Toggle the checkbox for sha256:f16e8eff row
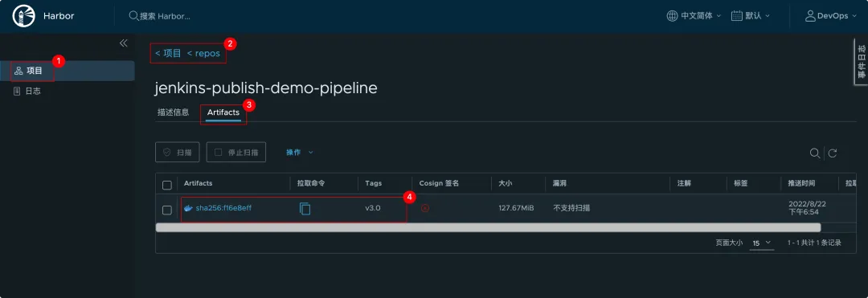Image resolution: width=868 pixels, height=298 pixels. tap(166, 210)
